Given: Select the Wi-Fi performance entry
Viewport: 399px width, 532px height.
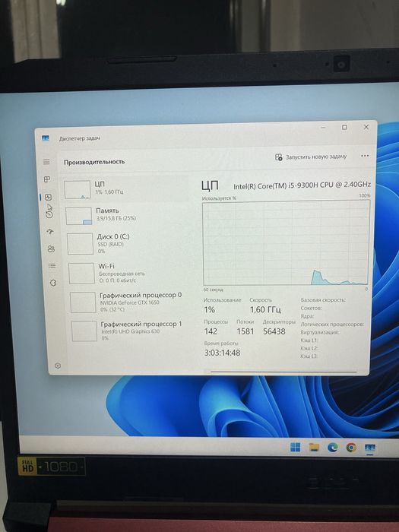Looking at the screenshot, I should click(x=129, y=273).
